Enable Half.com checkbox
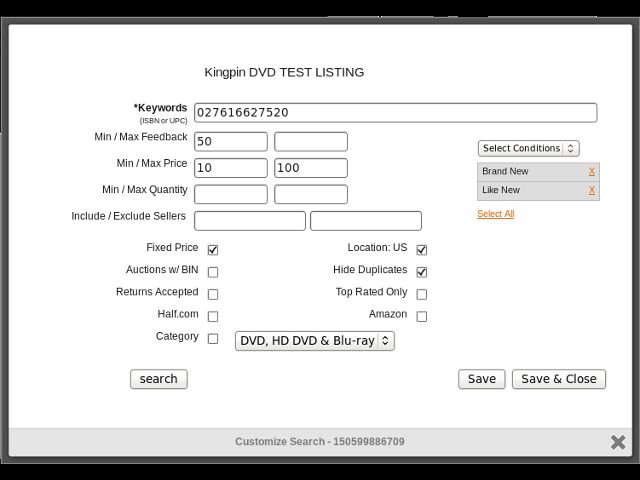This screenshot has height=480, width=640. pyautogui.click(x=213, y=316)
